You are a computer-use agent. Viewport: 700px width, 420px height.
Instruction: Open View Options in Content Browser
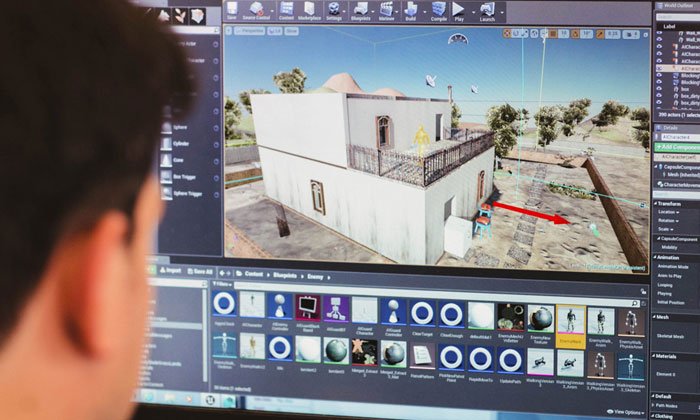pyautogui.click(x=625, y=412)
